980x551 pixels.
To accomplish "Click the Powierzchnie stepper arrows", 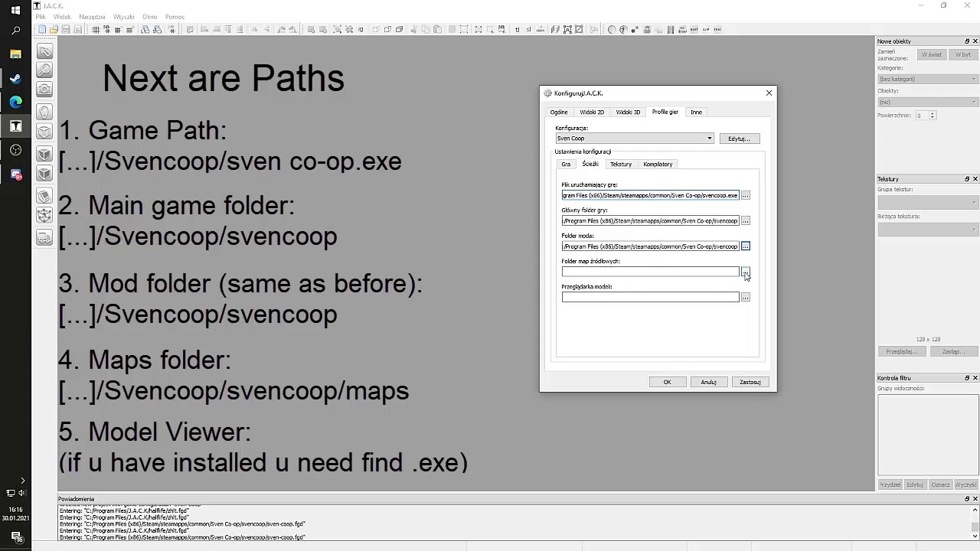I will 932,116.
